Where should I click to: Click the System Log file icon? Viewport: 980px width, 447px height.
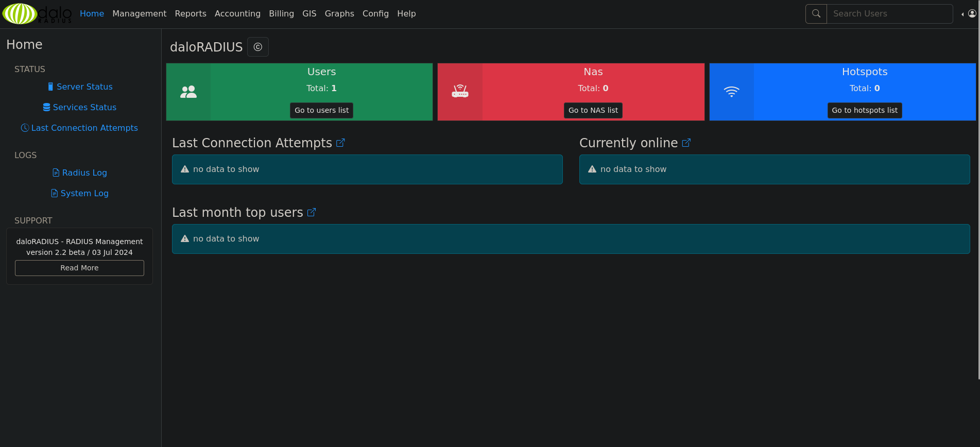(55, 193)
